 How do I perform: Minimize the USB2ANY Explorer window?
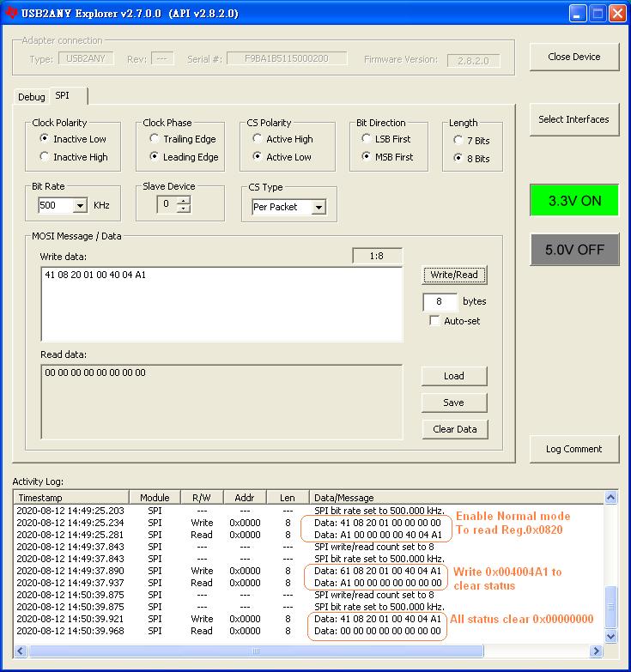point(578,13)
